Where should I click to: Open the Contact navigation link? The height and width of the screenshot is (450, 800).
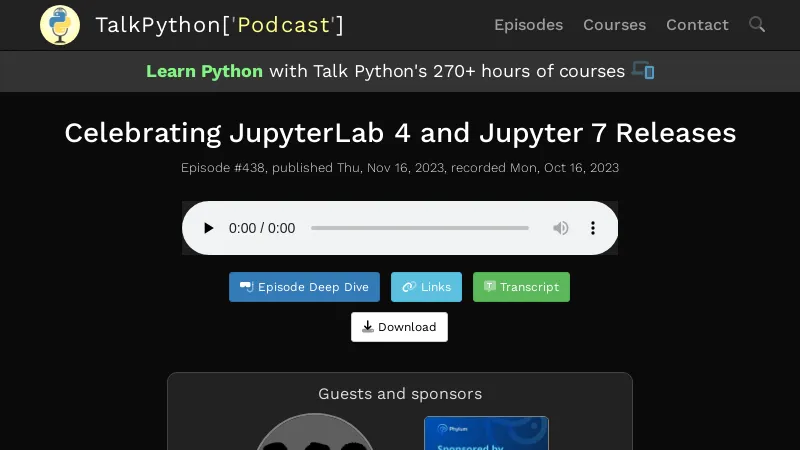pyautogui.click(x=697, y=25)
